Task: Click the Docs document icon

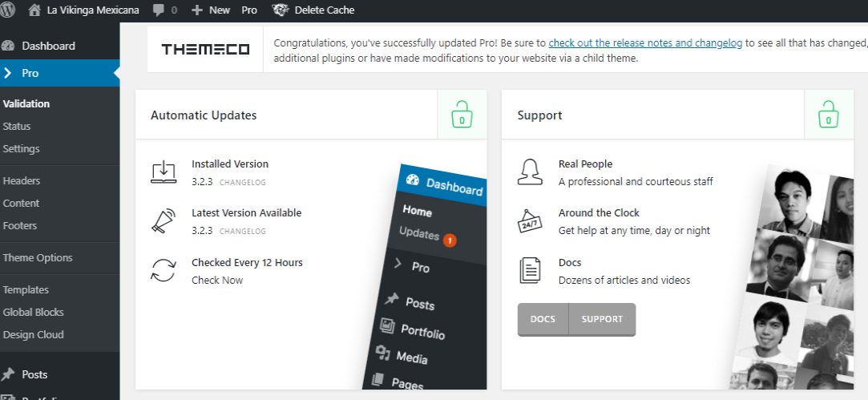Action: click(x=530, y=270)
